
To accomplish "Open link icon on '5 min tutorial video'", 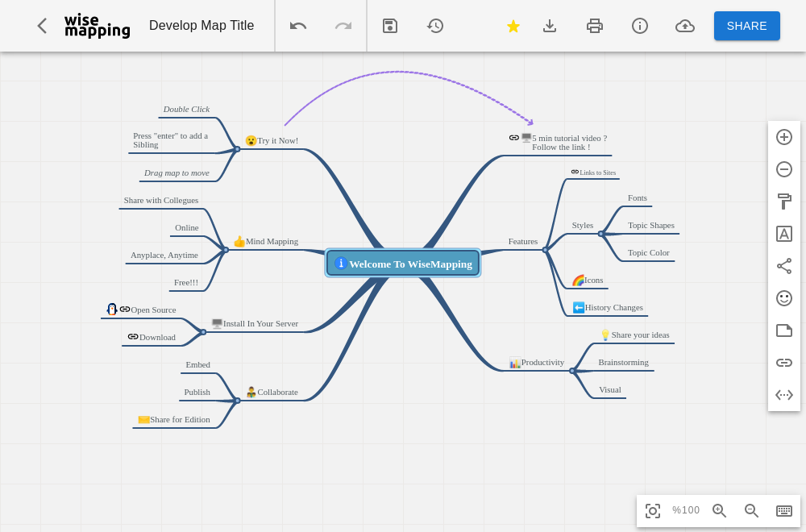I will [x=514, y=137].
